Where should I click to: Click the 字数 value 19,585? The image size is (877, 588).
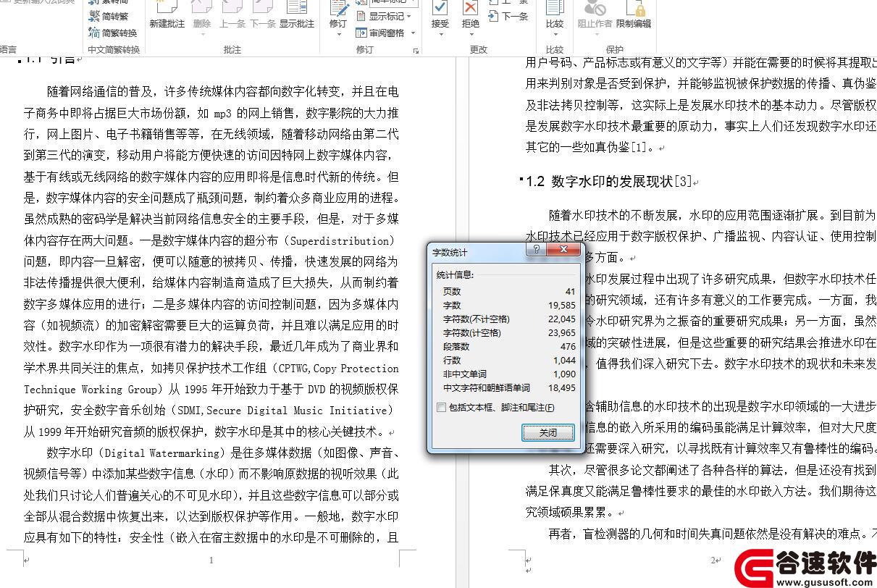[x=562, y=305]
